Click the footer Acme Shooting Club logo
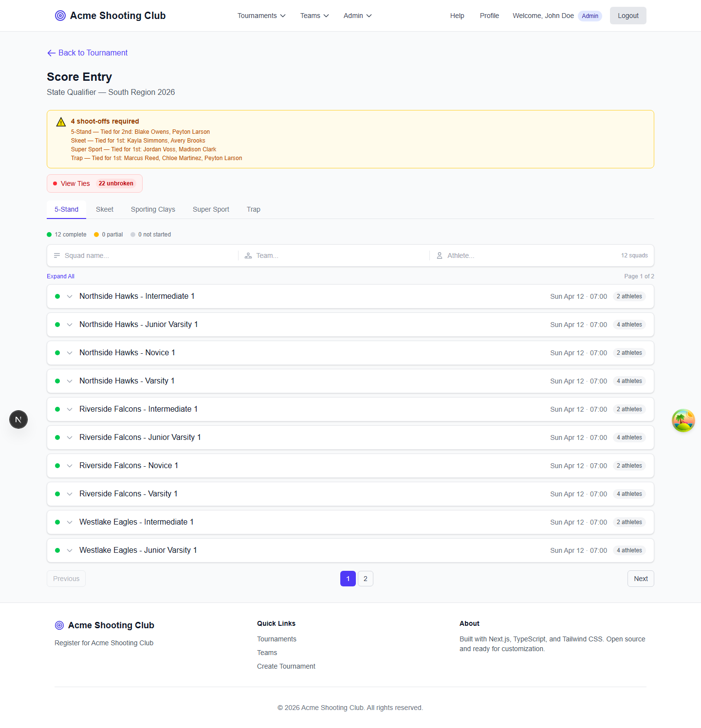This screenshot has height=728, width=701. coord(59,625)
